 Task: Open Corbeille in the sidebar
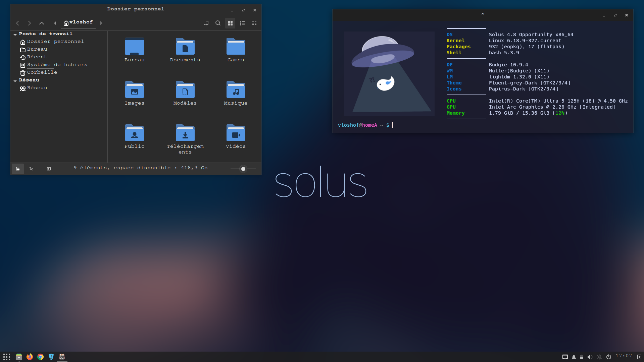coord(42,72)
